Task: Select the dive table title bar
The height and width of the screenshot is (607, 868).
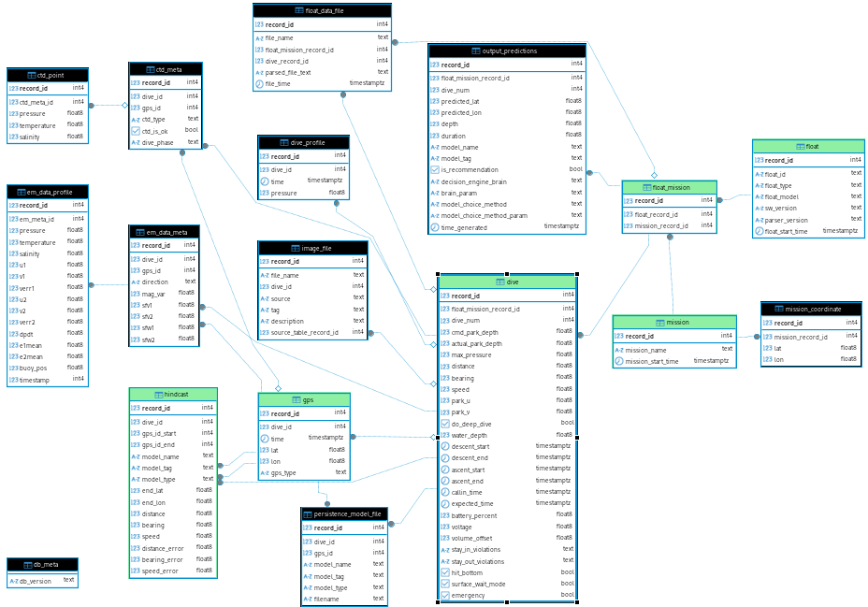Action: [507, 282]
